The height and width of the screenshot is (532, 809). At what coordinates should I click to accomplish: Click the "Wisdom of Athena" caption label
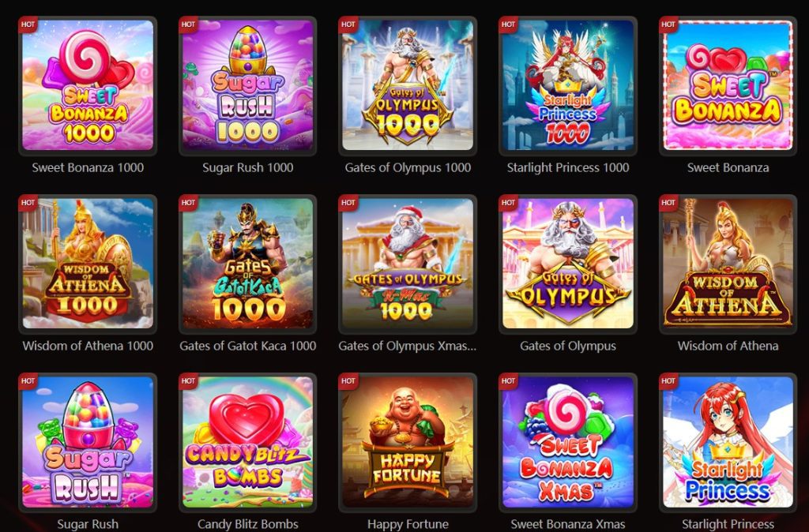coord(728,346)
